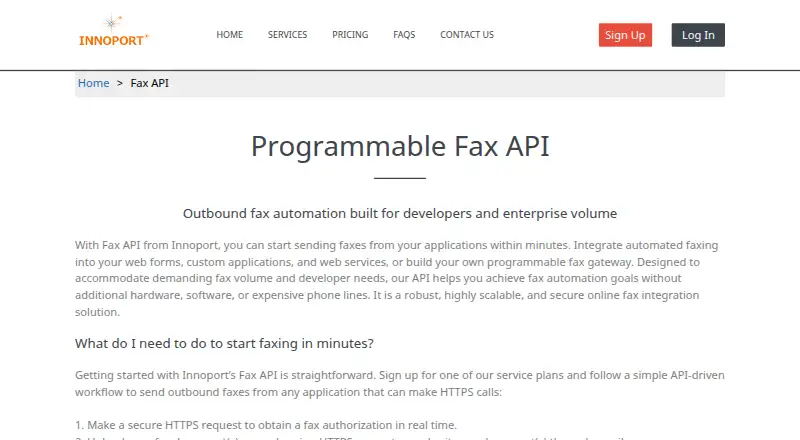
Task: Click the Fax API breadcrumb text
Action: click(x=149, y=83)
